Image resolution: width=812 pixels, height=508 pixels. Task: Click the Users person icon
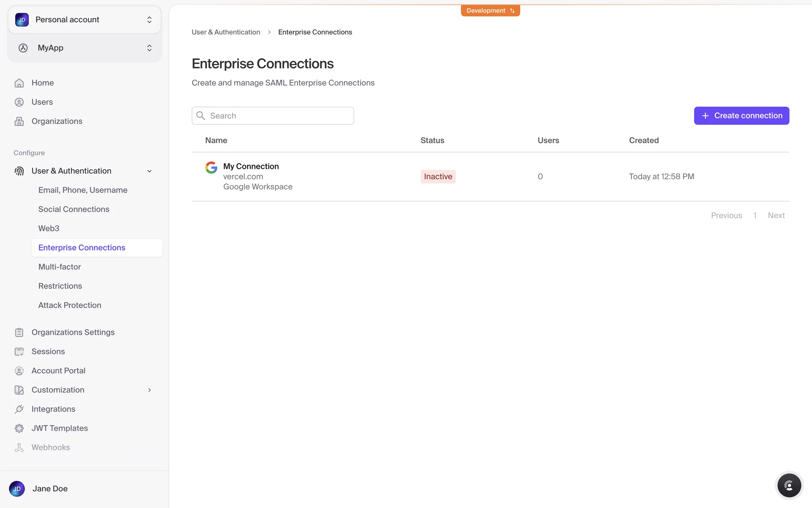[19, 102]
